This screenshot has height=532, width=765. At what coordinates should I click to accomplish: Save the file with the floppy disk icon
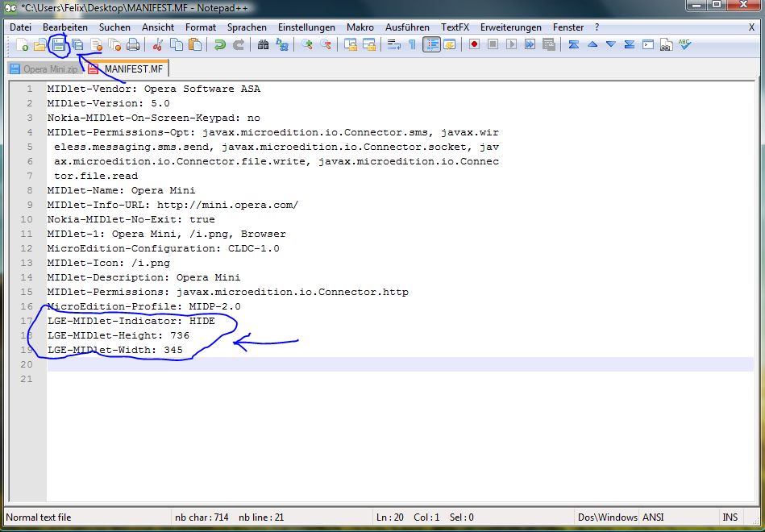(x=59, y=45)
